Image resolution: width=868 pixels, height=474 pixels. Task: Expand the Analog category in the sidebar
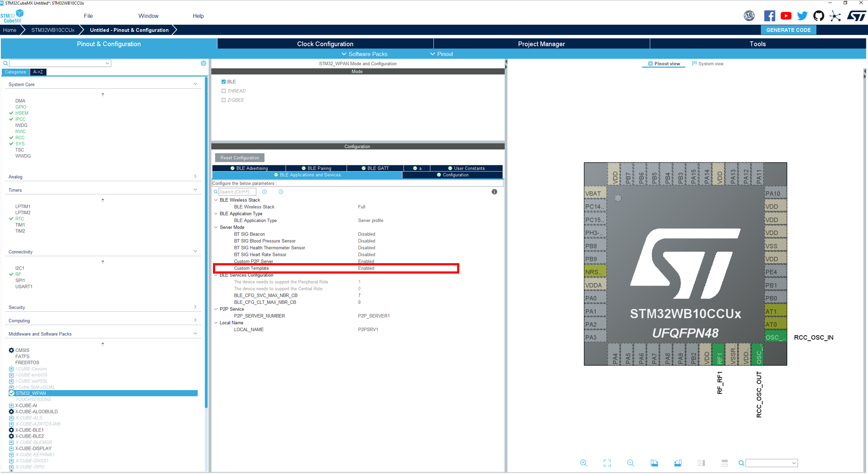point(195,176)
